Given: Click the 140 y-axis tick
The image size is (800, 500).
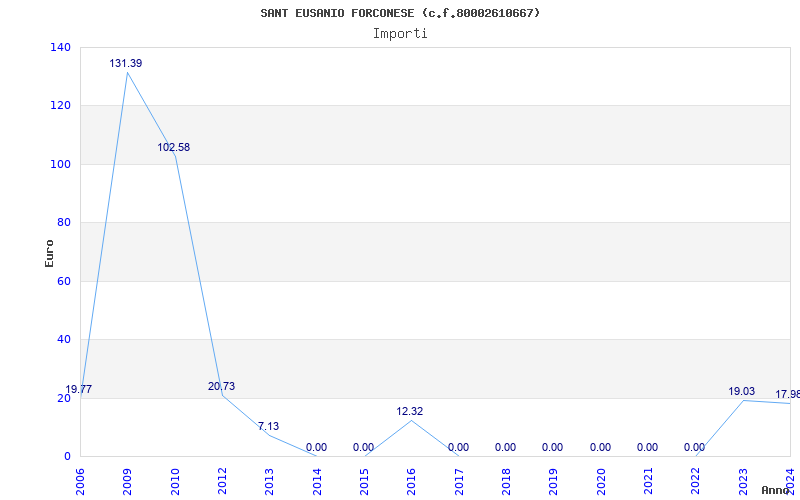Looking at the screenshot, I should tap(61, 47).
